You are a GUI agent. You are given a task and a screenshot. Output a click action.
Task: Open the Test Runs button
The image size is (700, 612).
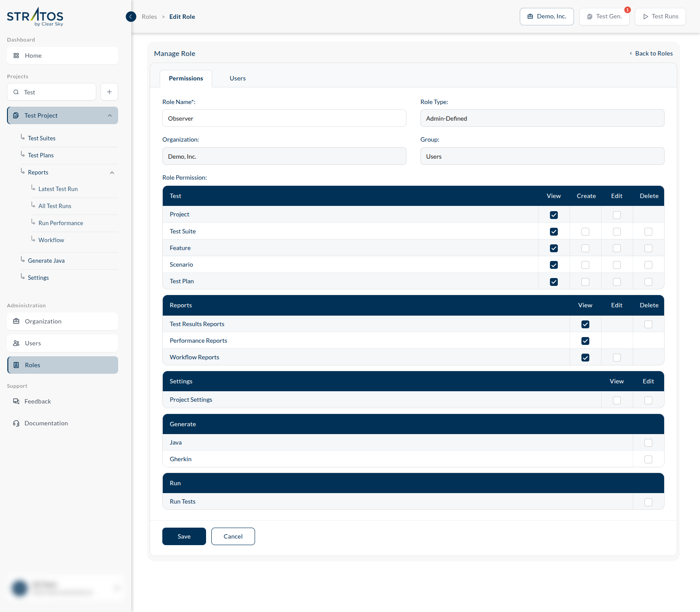660,17
